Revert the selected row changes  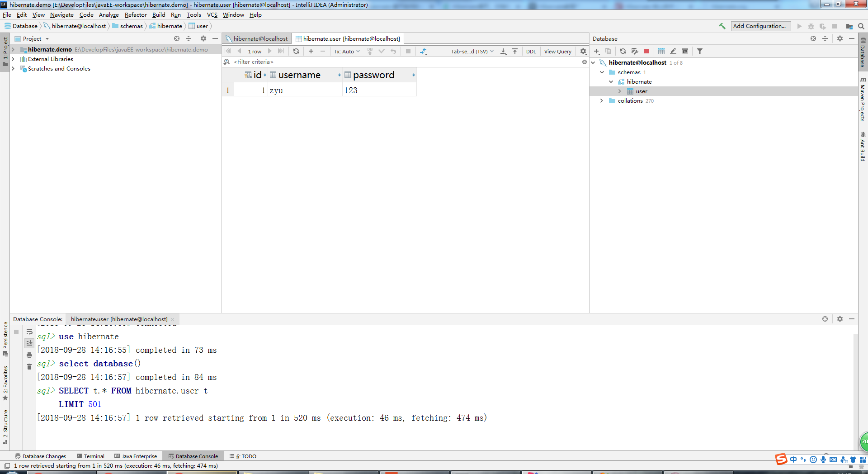coord(393,51)
